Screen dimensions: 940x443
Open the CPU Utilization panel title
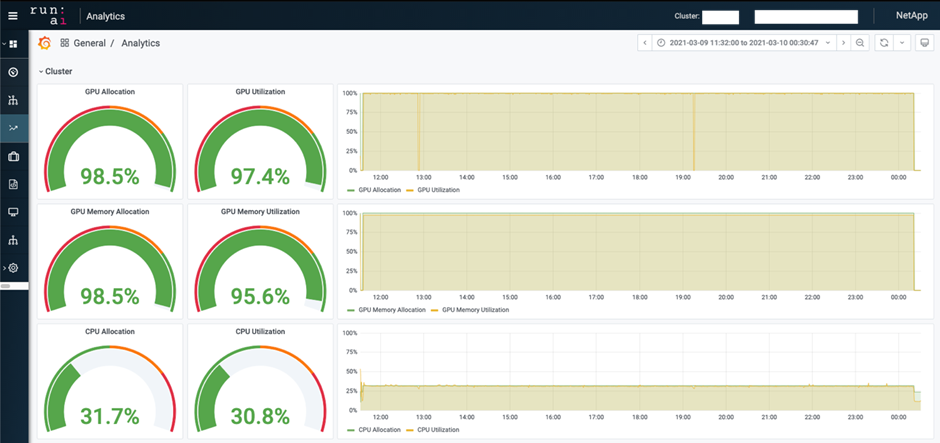(260, 332)
